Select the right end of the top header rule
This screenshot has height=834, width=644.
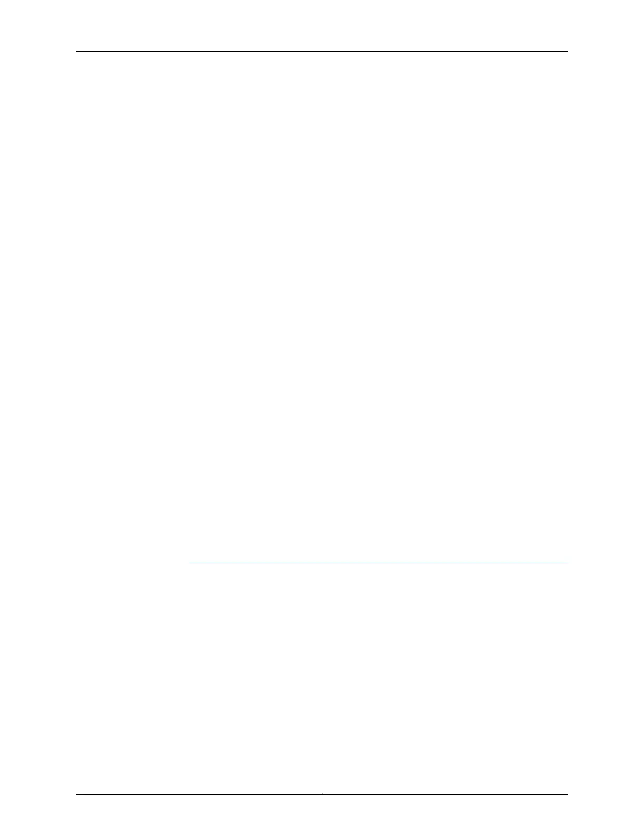click(567, 52)
